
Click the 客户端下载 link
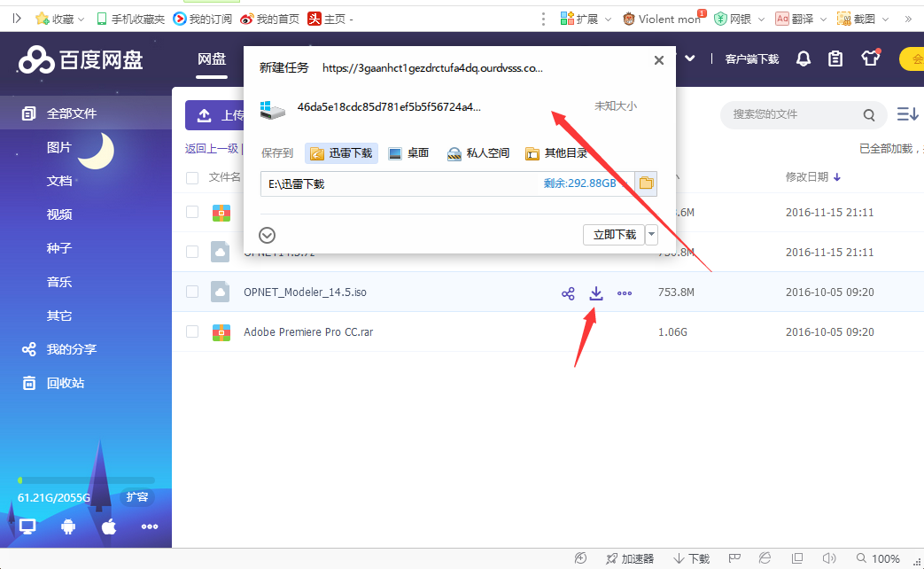click(752, 59)
